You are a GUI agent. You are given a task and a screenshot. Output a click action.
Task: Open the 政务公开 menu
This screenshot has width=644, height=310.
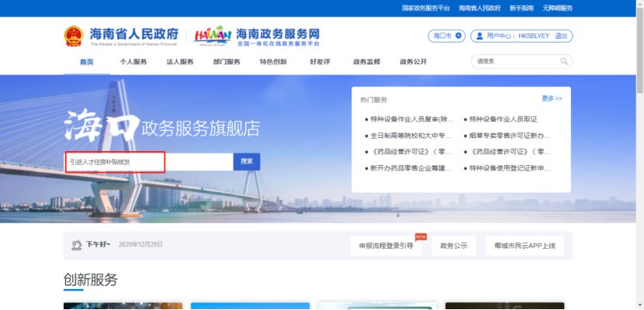click(x=414, y=62)
